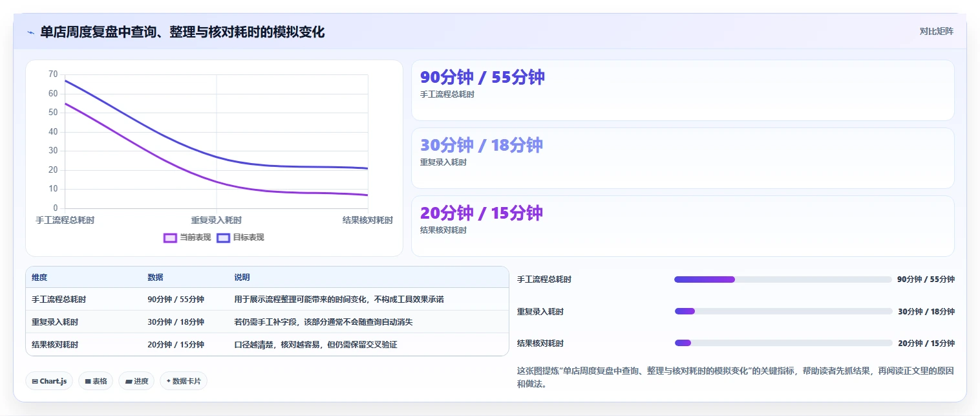Viewport: 980px width, 416px height.
Task: Click the summary paragraph starting 这张图提炼
Action: (736, 377)
